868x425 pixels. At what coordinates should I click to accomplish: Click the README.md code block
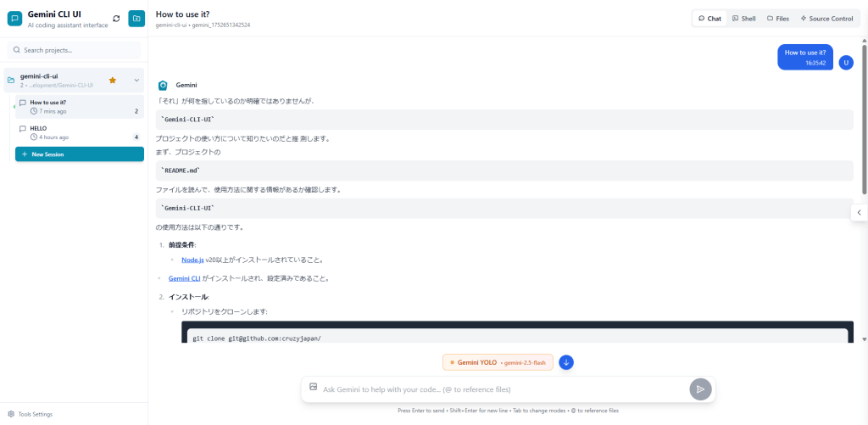(504, 171)
